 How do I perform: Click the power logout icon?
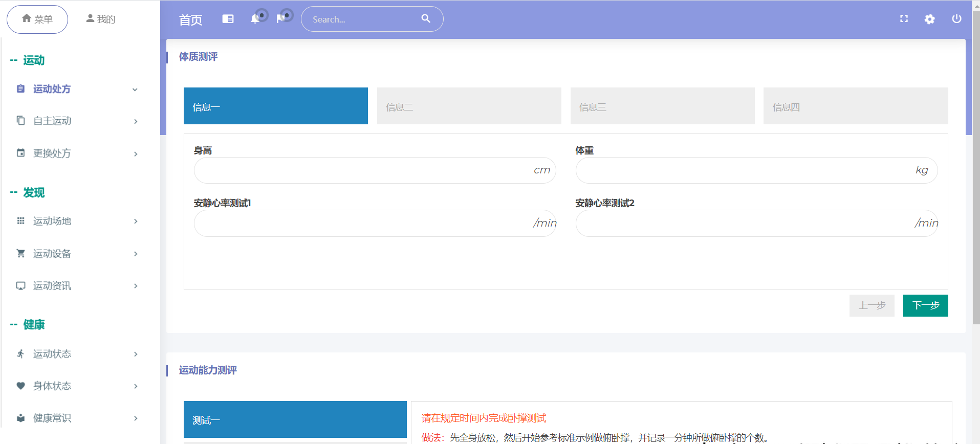[956, 19]
